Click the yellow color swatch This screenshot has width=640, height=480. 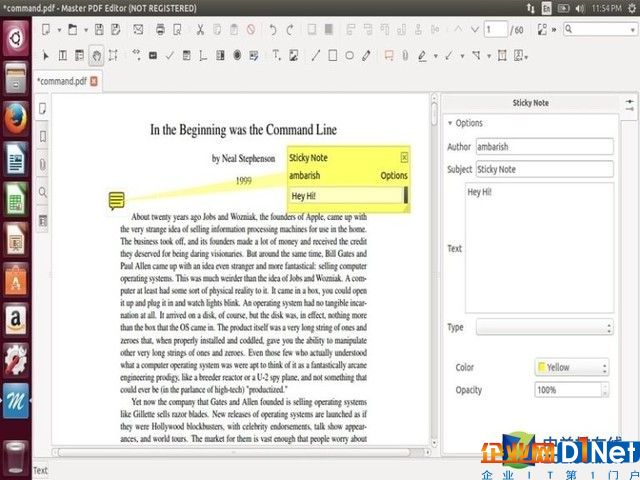point(542,367)
